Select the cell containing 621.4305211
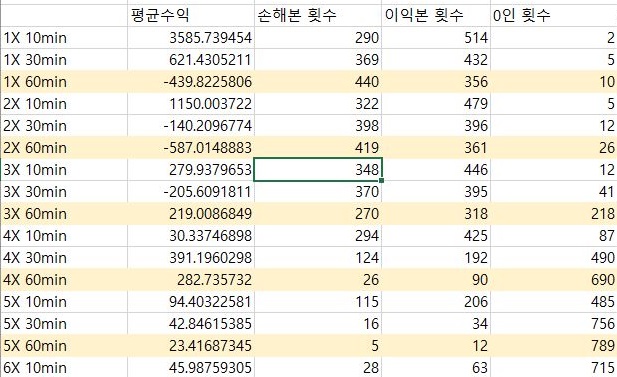617x377 pixels. pos(191,60)
